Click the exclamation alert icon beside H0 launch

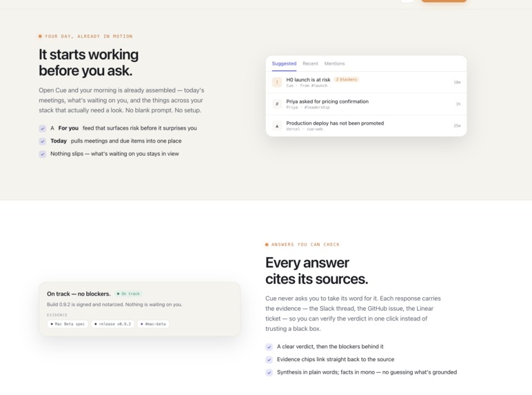pyautogui.click(x=277, y=82)
